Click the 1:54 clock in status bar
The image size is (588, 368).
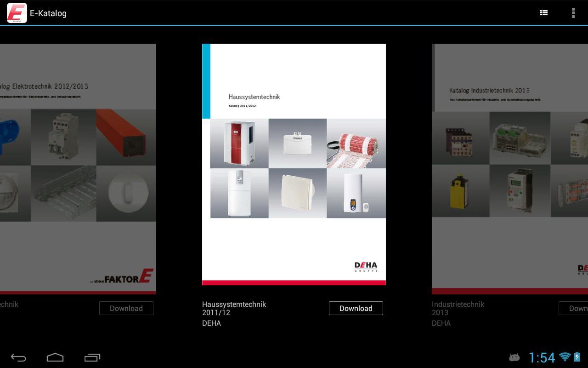[542, 357]
